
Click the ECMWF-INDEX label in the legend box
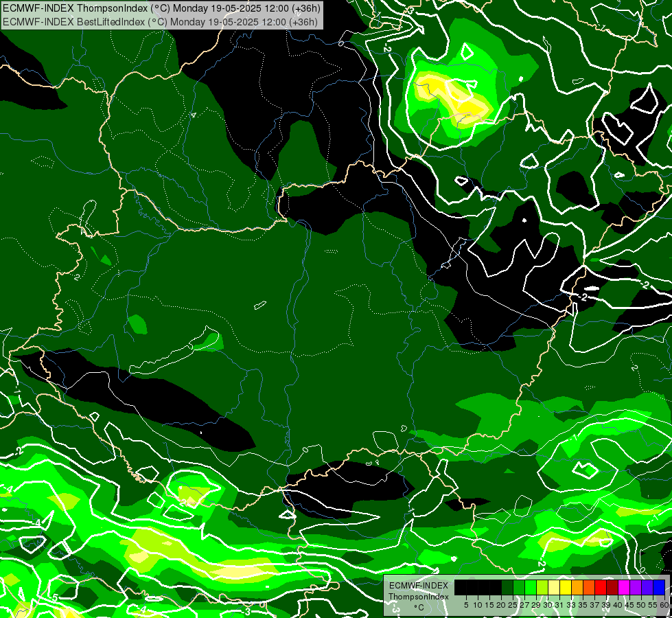click(419, 586)
